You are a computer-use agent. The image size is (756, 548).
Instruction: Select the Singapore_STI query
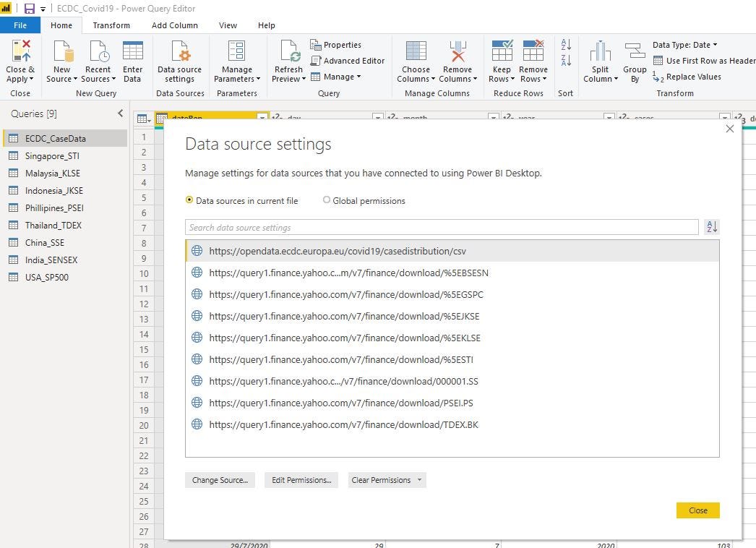65,156
